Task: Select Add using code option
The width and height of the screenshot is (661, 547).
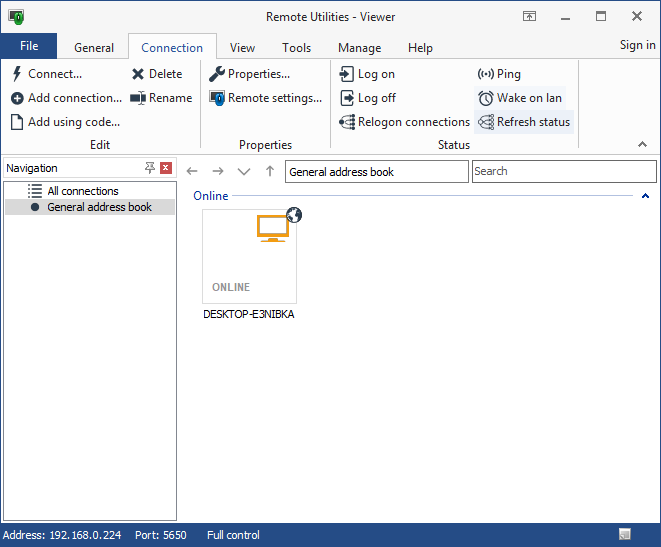Action: pos(66,122)
